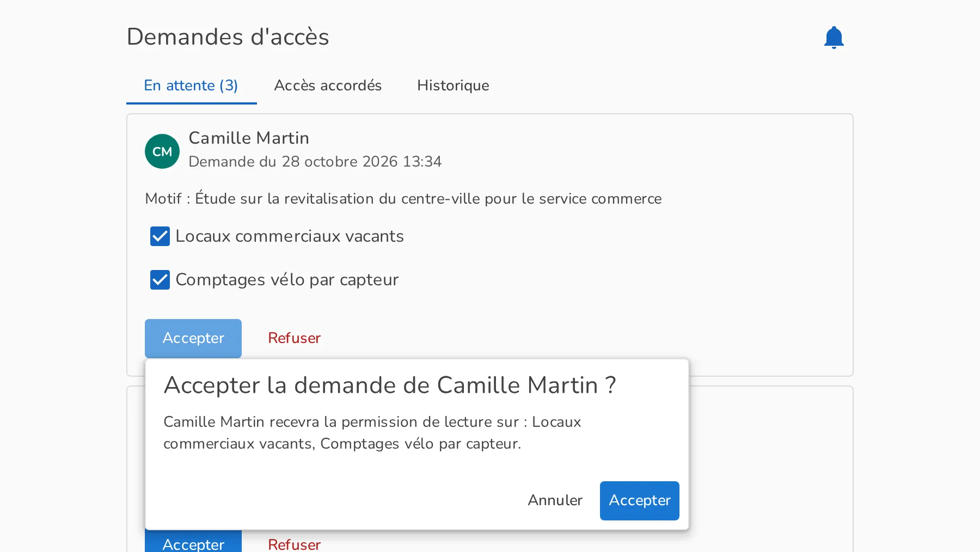Click the dialog text about permission de lecture

(372, 433)
